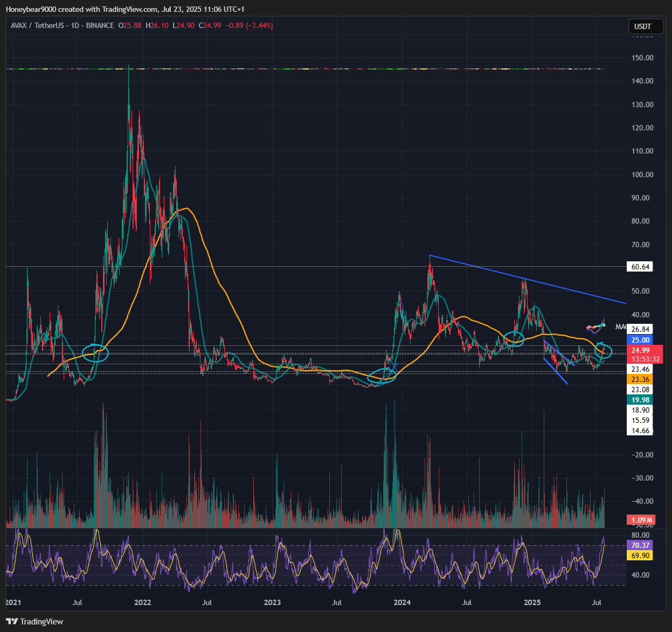Click the 2025 label on time axis
This screenshot has width=672, height=632.
532,602
